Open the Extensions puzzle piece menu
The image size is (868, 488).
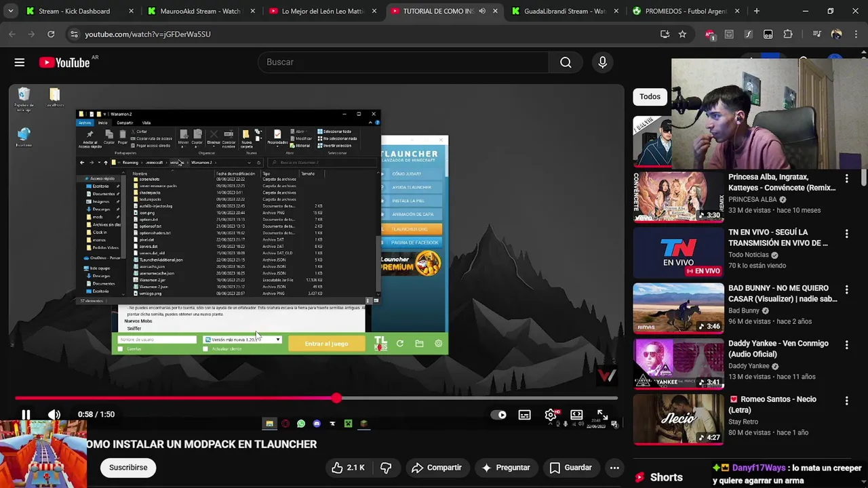(x=787, y=34)
